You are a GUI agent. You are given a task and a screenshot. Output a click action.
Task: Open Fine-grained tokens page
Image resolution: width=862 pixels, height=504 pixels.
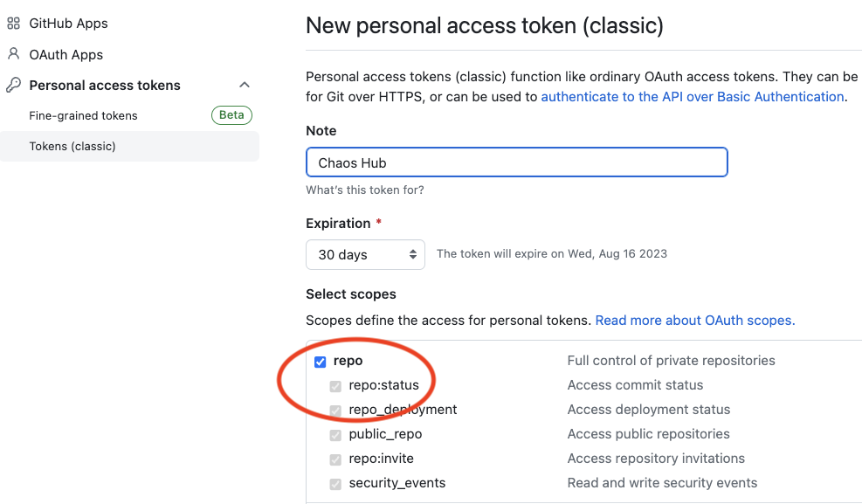(83, 115)
